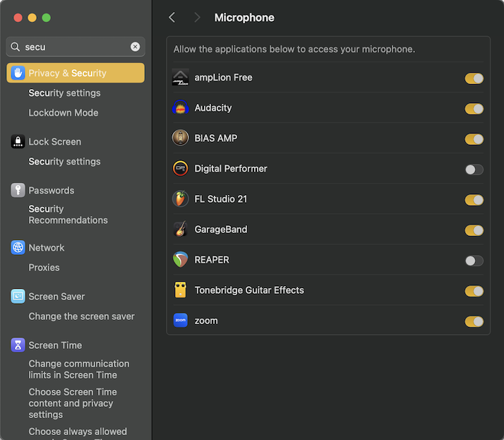Viewport: 504px width, 440px height.
Task: Click the 'ampLion Free' app name
Action: [x=223, y=78]
